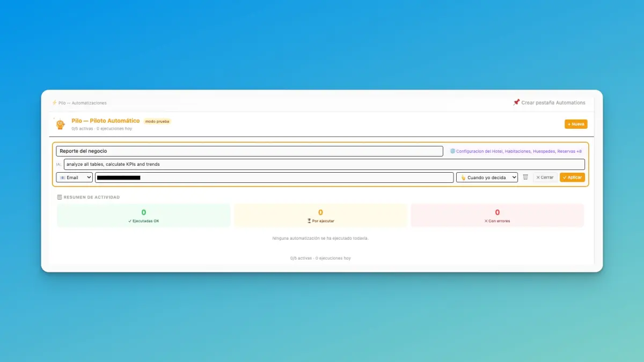
Task: Click the + Nueva button
Action: (x=576, y=124)
